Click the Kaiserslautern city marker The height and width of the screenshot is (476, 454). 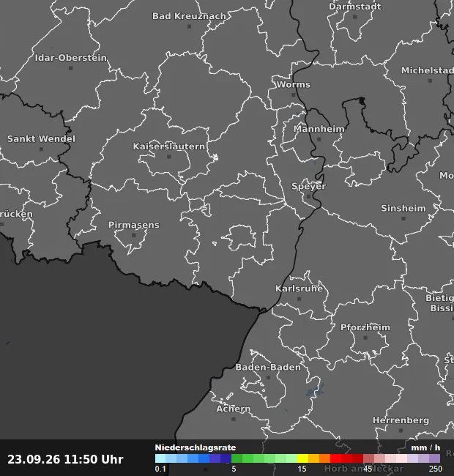pos(169,157)
